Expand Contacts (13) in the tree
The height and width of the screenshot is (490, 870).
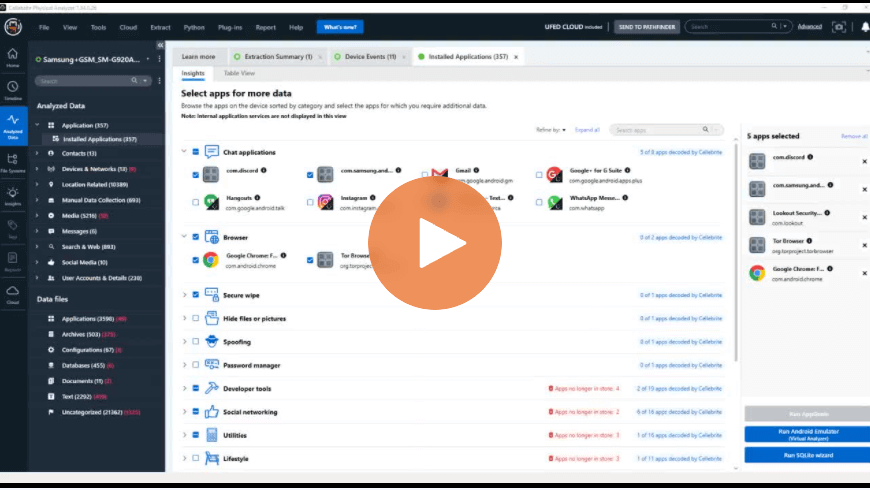point(37,153)
